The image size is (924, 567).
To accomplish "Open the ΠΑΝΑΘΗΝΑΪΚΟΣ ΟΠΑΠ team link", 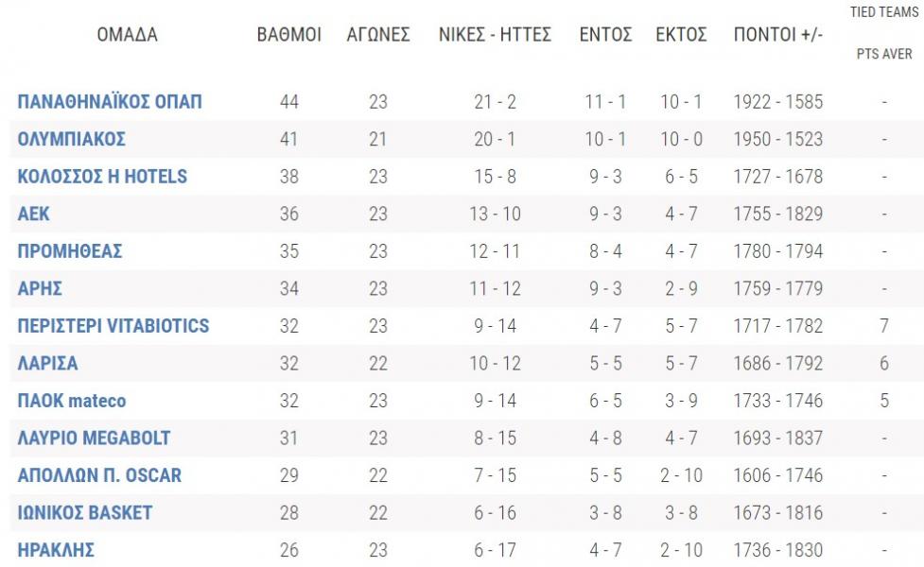I will click(110, 102).
